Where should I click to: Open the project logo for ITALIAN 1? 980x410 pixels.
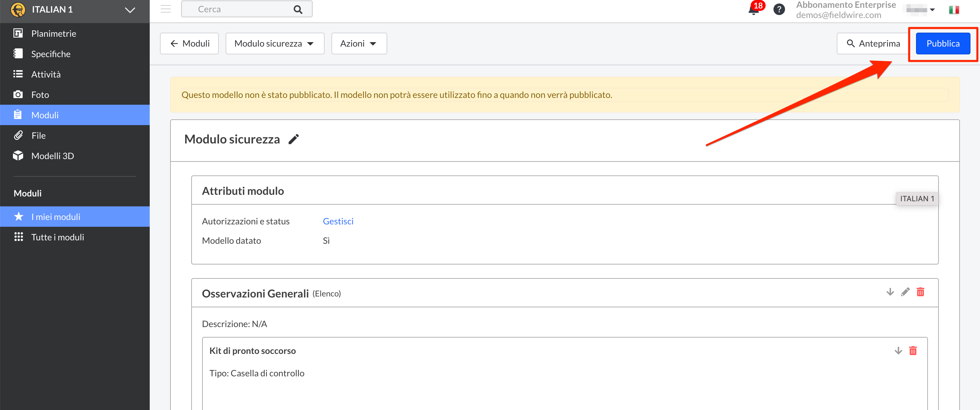(18, 10)
